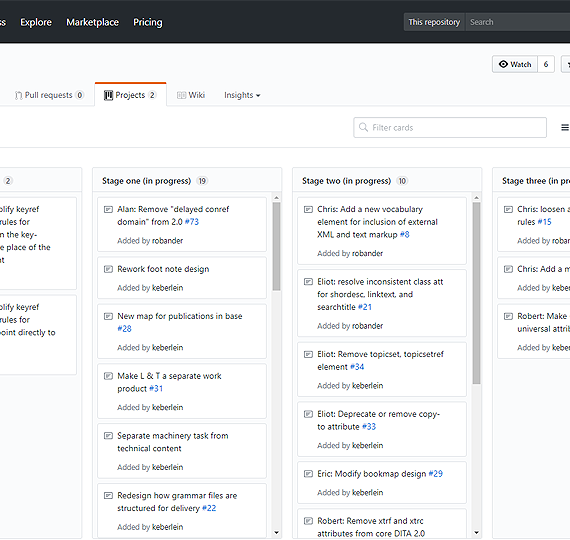Click the Stage two scrollbar thumb
The image size is (570, 540).
(477, 293)
